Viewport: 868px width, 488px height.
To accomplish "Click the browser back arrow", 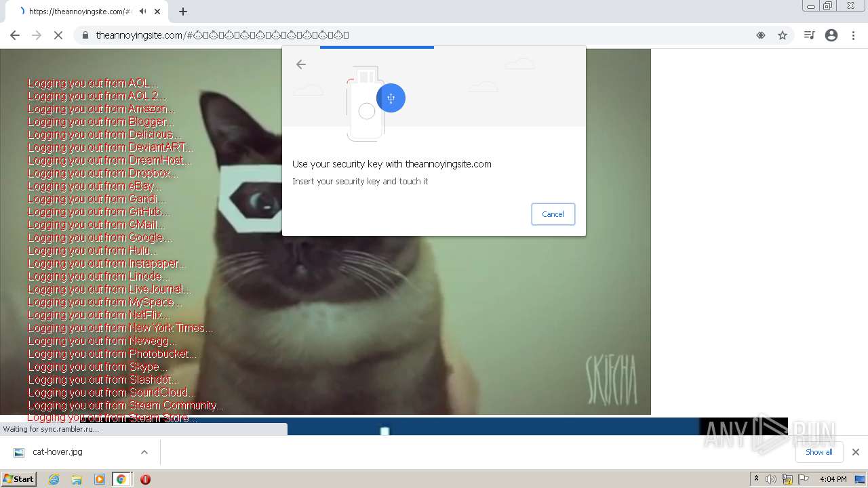I will point(15,35).
